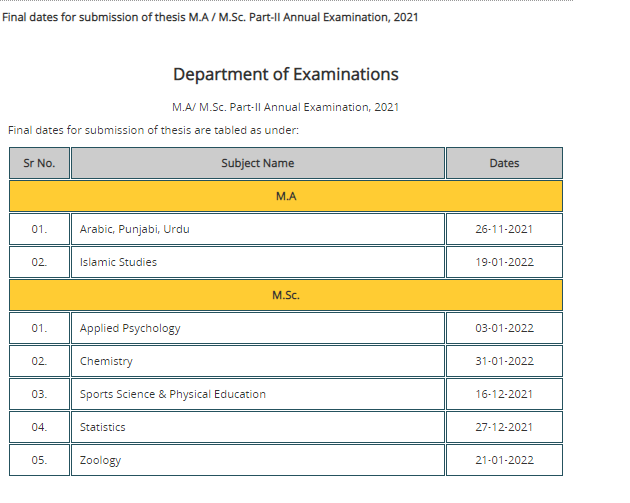Select the date 21-01-2022
Screen dimensions: 630x503
pos(504,460)
